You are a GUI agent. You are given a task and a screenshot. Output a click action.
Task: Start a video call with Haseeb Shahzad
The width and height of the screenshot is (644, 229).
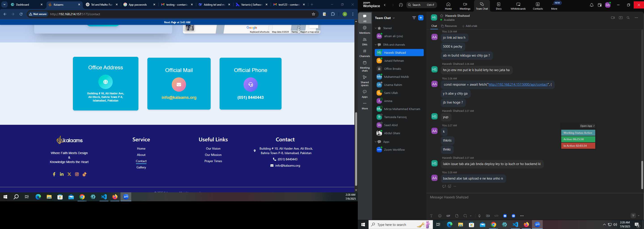click(x=613, y=18)
